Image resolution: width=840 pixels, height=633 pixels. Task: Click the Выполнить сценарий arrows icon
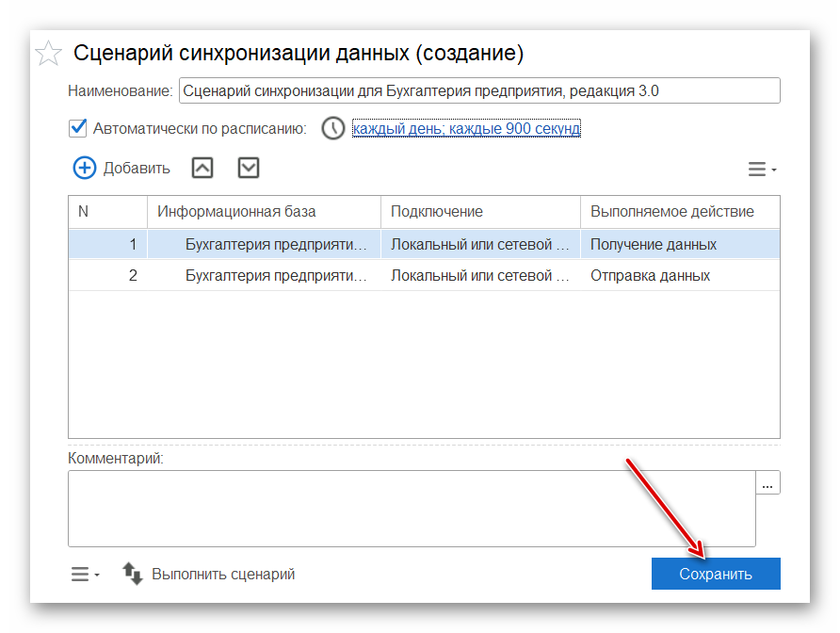[133, 574]
